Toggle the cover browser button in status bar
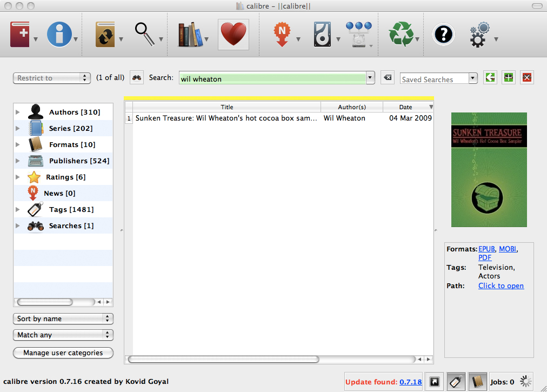The width and height of the screenshot is (547, 392). point(433,382)
